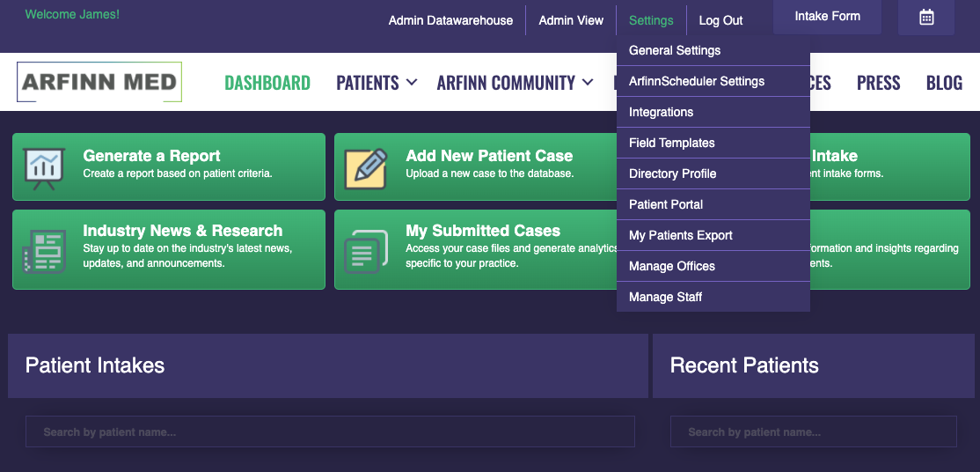Image resolution: width=980 pixels, height=472 pixels.
Task: Click the Log Out link
Action: (720, 20)
